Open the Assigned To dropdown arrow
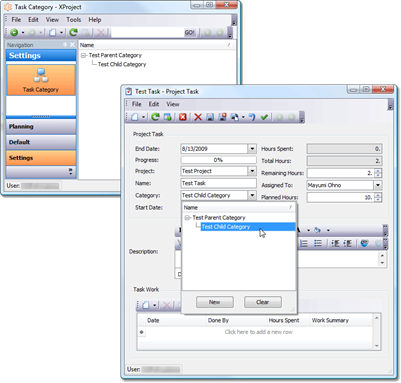 pyautogui.click(x=378, y=185)
